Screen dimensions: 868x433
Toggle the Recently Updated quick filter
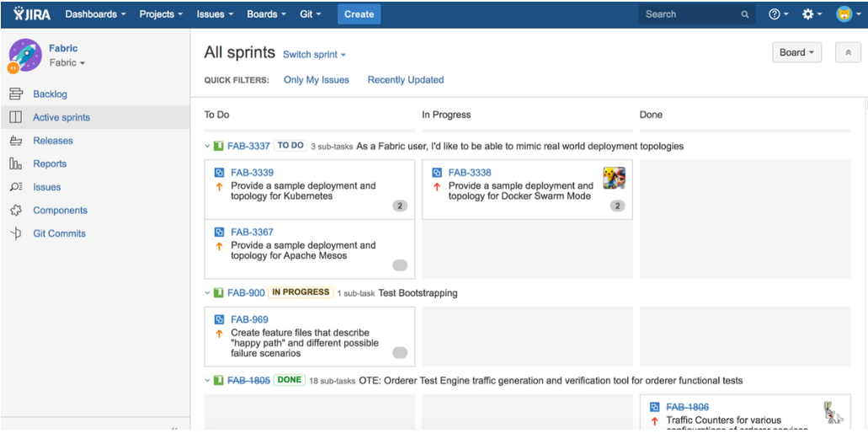click(405, 80)
